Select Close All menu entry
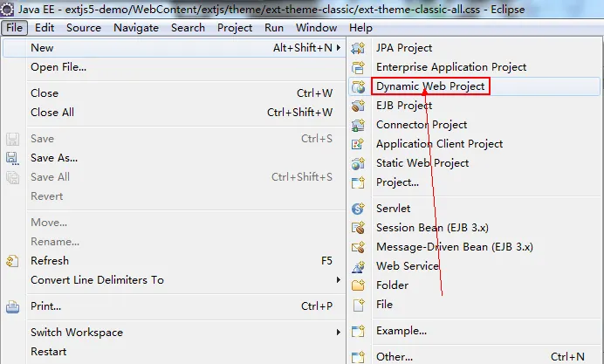This screenshot has width=604, height=364. pyautogui.click(x=52, y=113)
